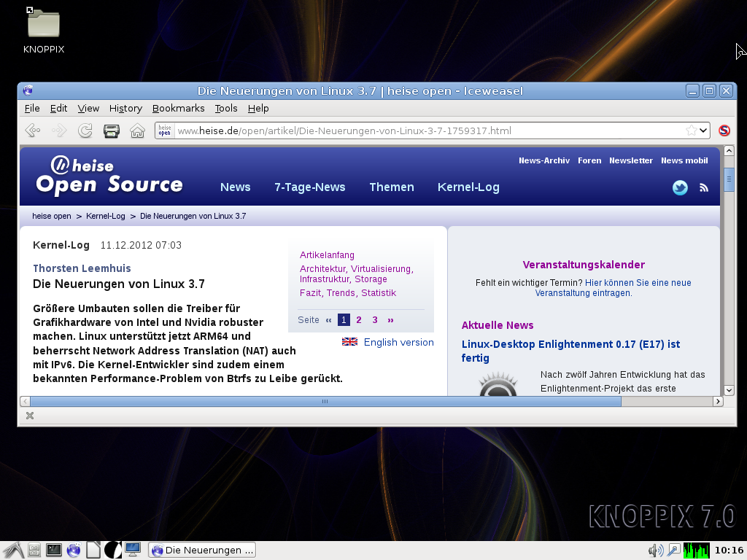Click the black-white circle taskbar launcher
This screenshot has height=560, width=747.
pyautogui.click(x=113, y=551)
